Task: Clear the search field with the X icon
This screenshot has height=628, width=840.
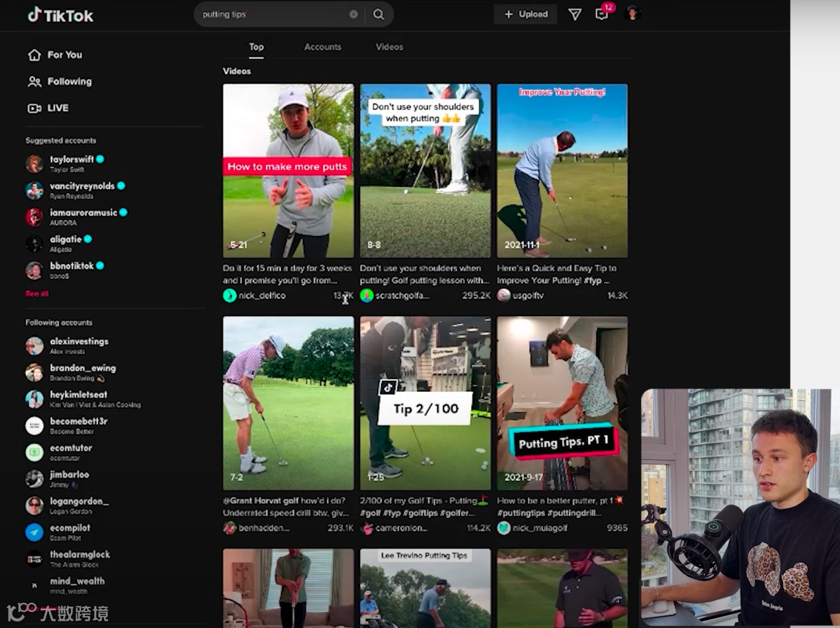Action: coord(353,14)
